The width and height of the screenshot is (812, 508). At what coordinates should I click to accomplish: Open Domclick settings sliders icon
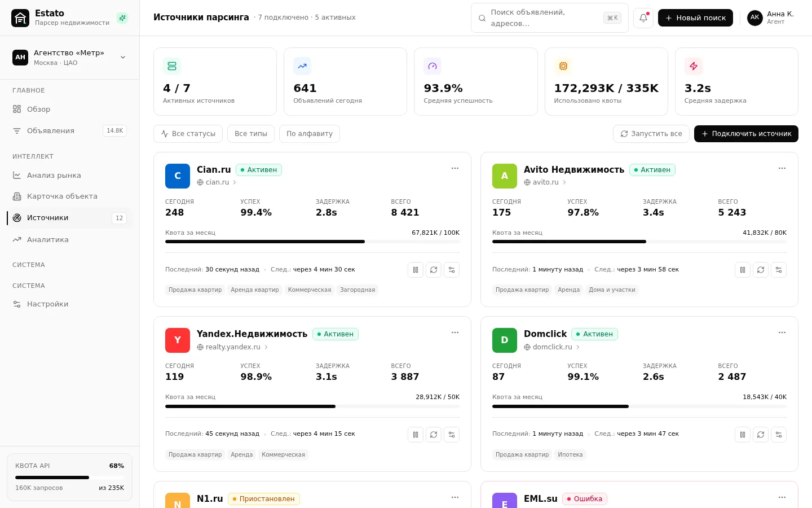(x=779, y=435)
